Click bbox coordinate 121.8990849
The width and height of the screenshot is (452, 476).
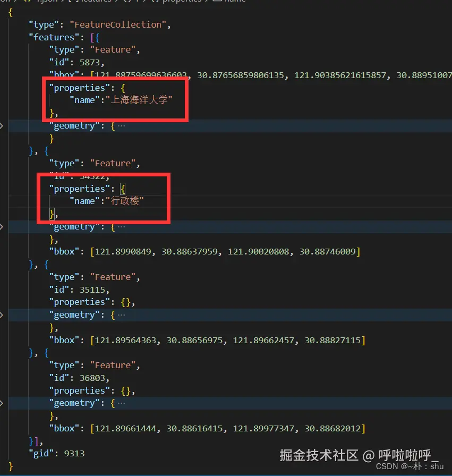[x=123, y=252]
